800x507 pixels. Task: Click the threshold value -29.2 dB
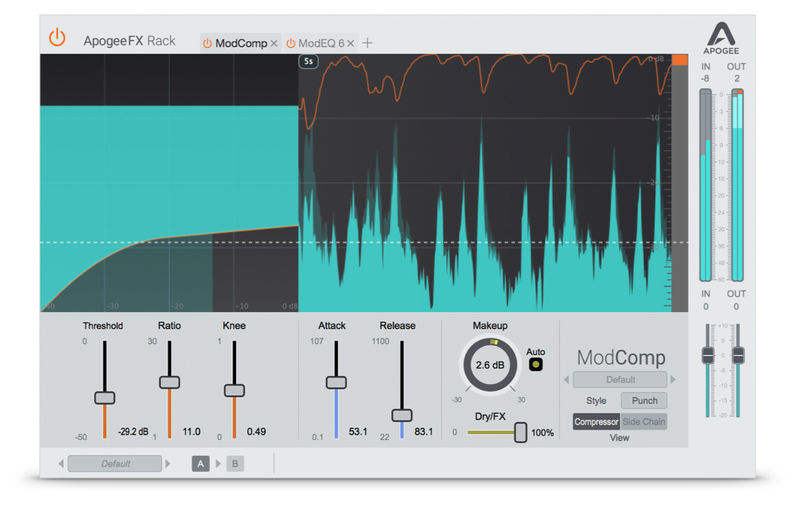(133, 432)
